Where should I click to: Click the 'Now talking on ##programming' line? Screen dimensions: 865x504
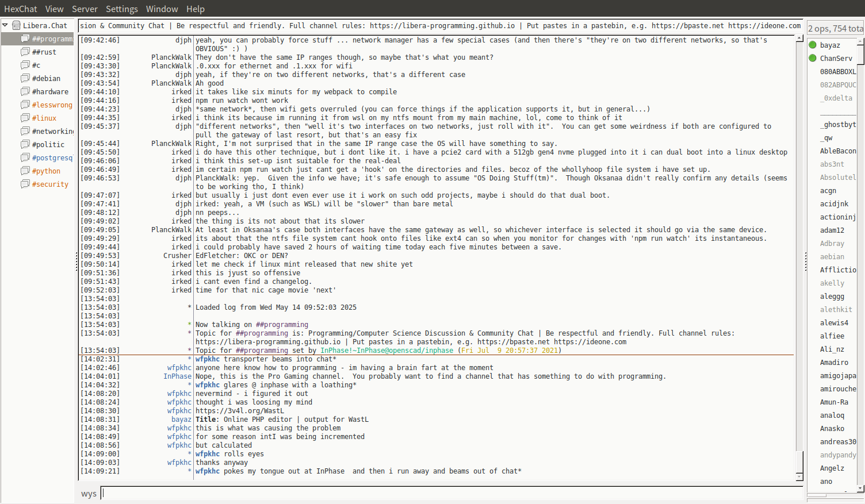click(x=252, y=325)
